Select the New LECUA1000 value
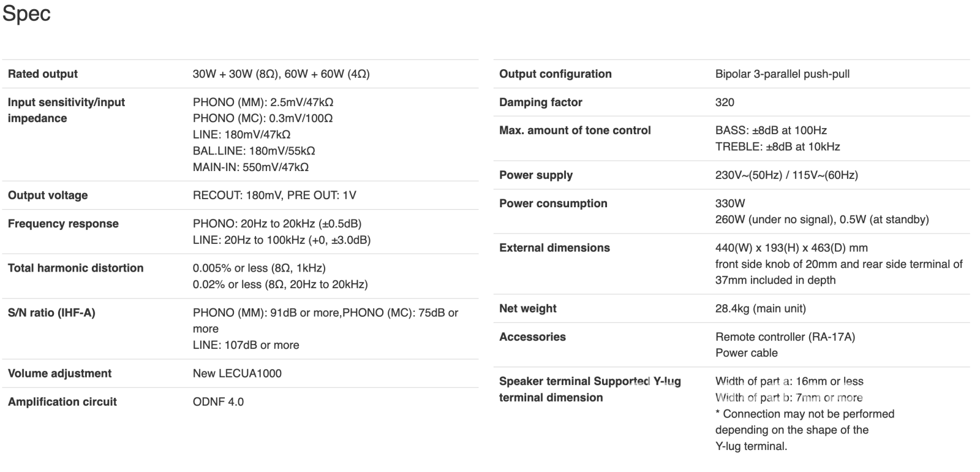980x472 pixels. (237, 373)
